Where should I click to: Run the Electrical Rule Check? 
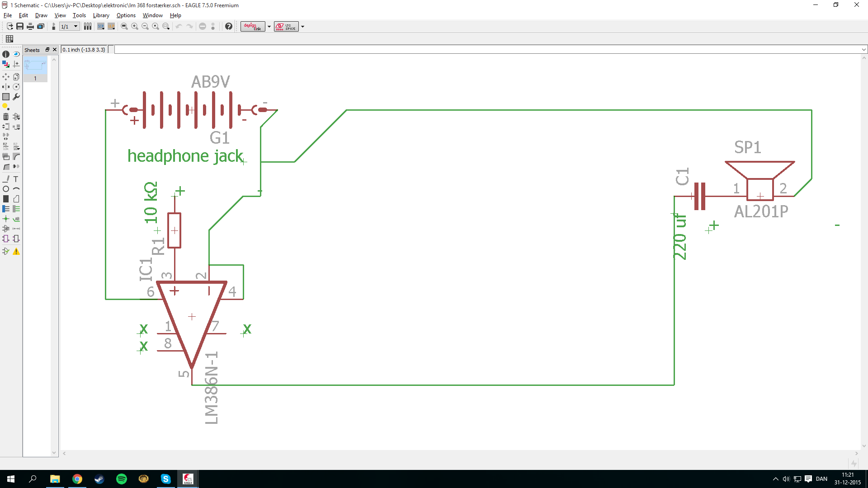coord(6,251)
